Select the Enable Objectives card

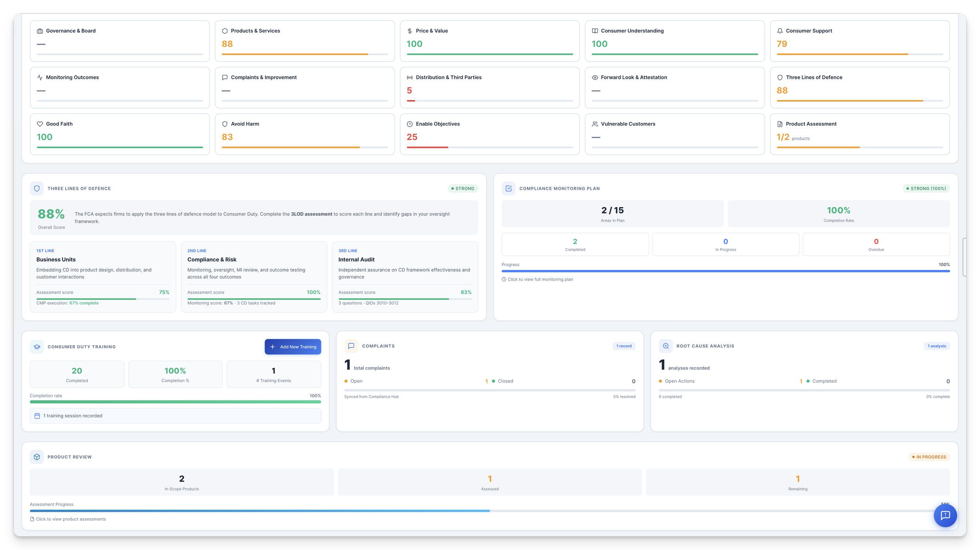489,133
